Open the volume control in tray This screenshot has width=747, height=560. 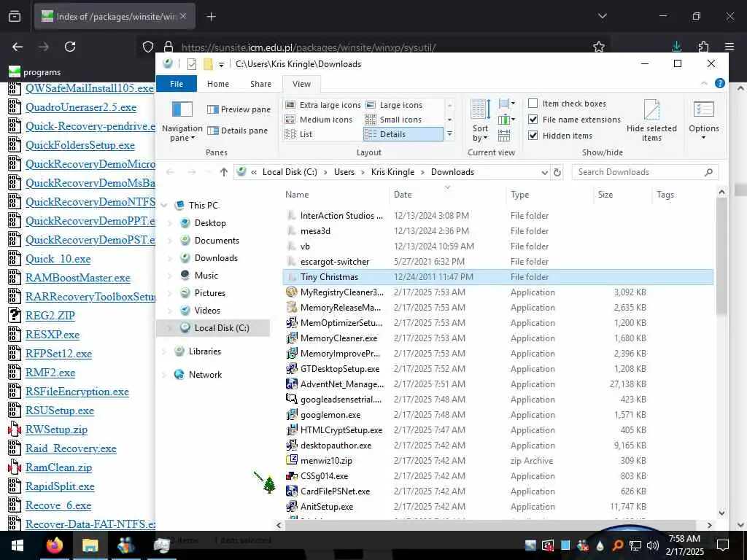[653, 545]
